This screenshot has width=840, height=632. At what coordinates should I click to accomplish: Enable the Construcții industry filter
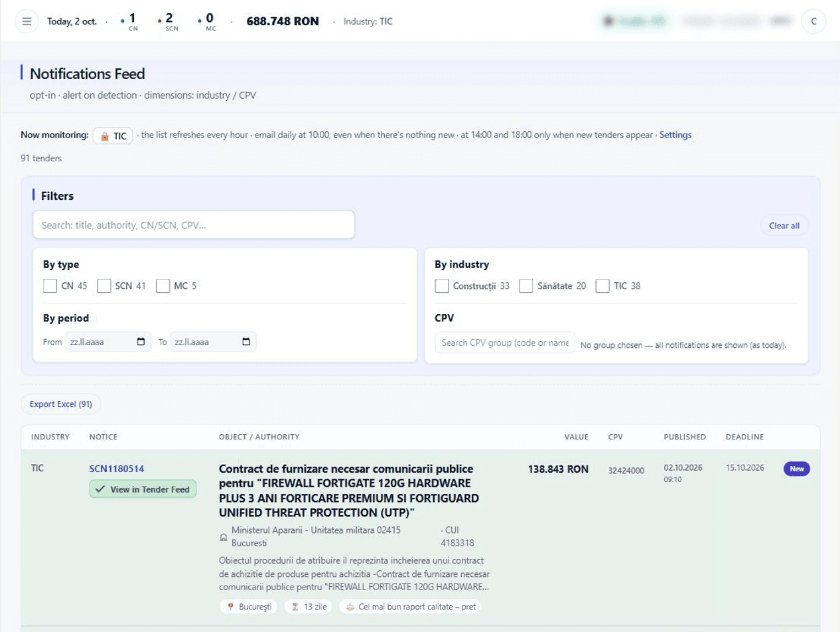point(442,286)
